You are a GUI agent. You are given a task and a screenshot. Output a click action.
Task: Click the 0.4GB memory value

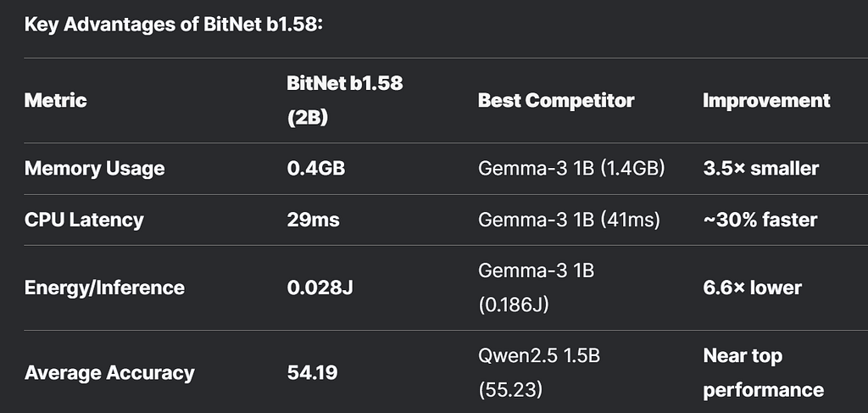click(x=316, y=168)
